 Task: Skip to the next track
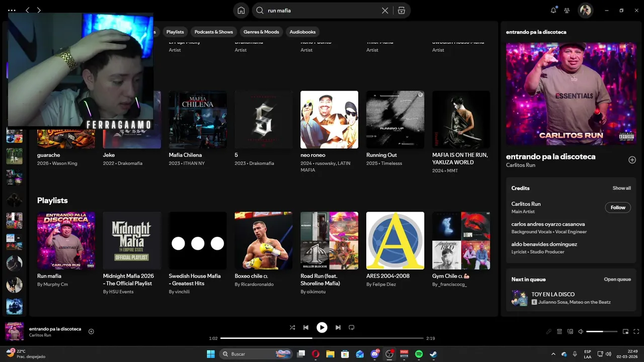coord(338,327)
